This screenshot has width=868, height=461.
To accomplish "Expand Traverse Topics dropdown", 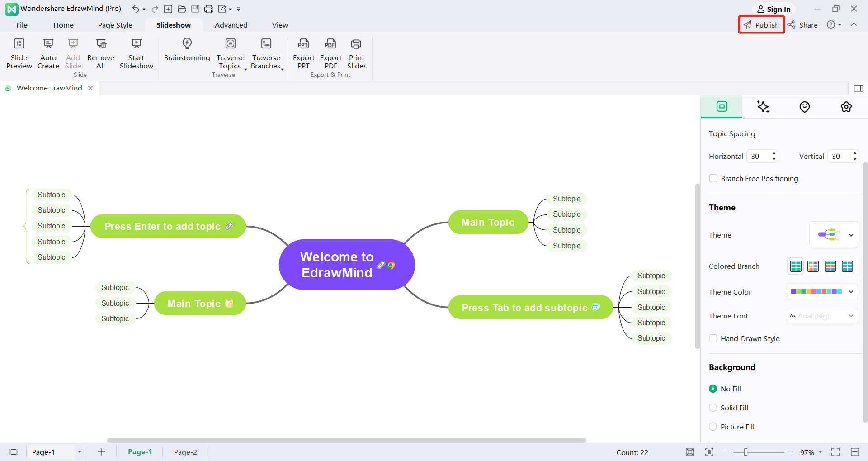I will [245, 69].
